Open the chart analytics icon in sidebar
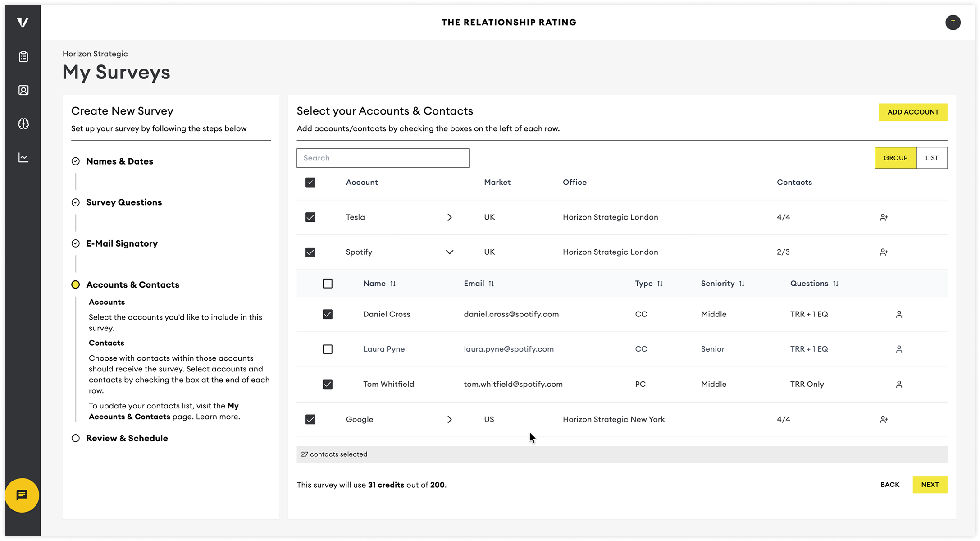The image size is (980, 541). coord(23,157)
